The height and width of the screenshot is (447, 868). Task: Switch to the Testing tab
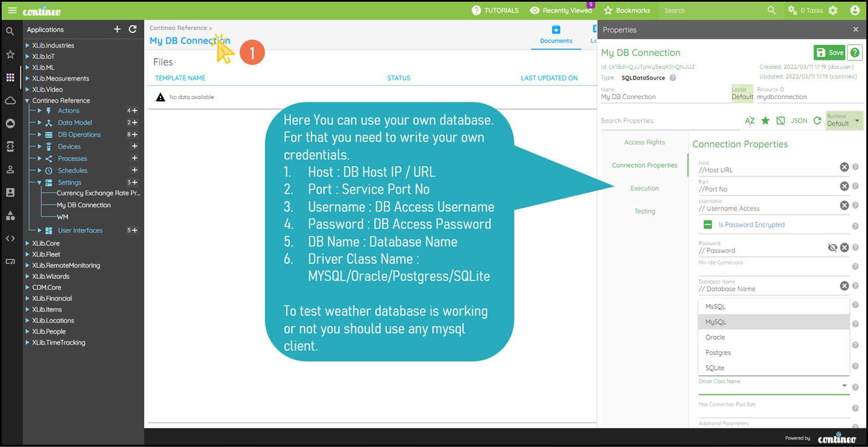[644, 211]
